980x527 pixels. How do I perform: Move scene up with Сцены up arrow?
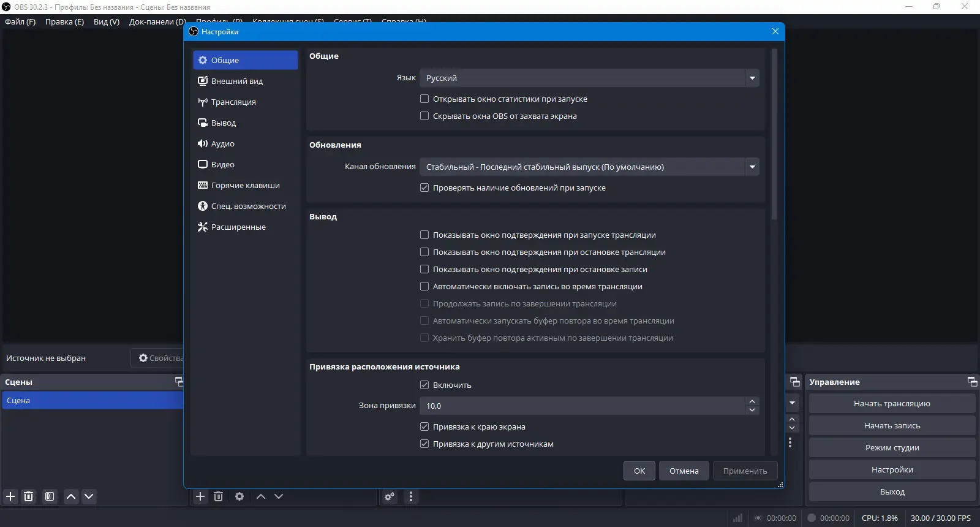(71, 496)
